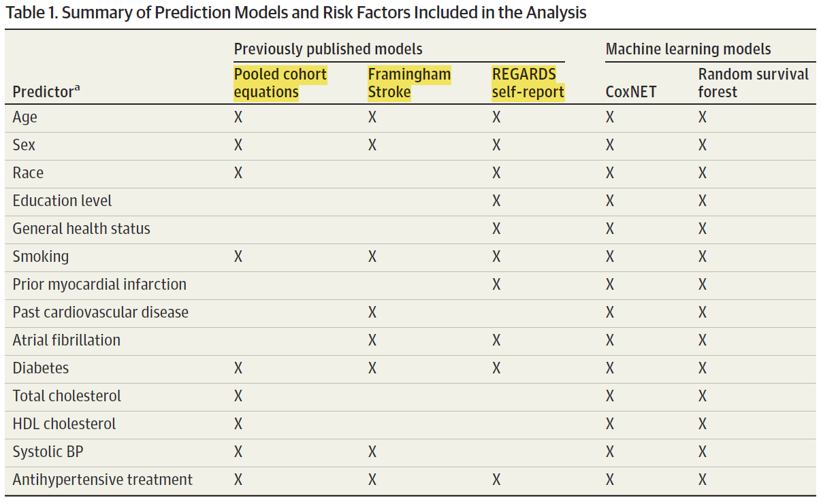The height and width of the screenshot is (504, 821).
Task: Select the "Machine learning models" group heading
Action: [688, 49]
